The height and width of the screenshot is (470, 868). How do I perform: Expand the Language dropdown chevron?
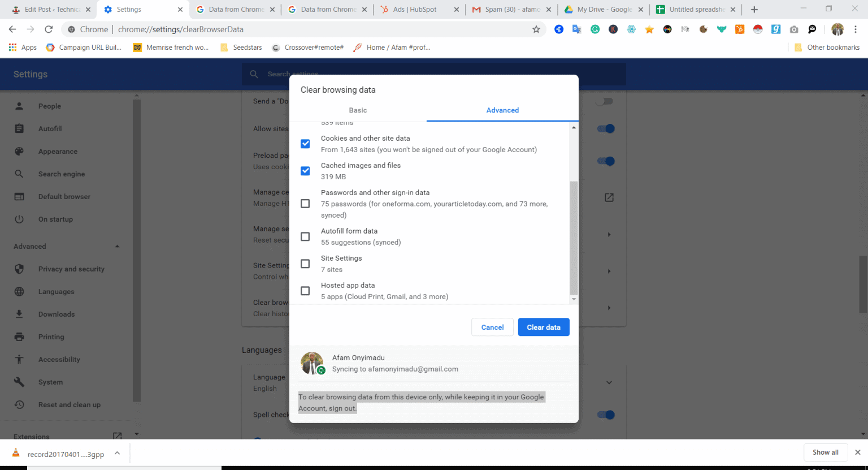[x=609, y=382]
